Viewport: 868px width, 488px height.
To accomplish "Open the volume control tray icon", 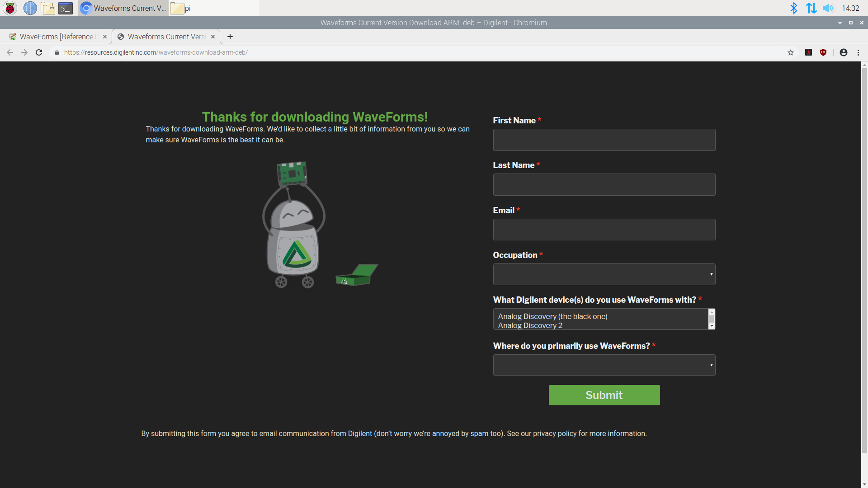I will 828,8.
